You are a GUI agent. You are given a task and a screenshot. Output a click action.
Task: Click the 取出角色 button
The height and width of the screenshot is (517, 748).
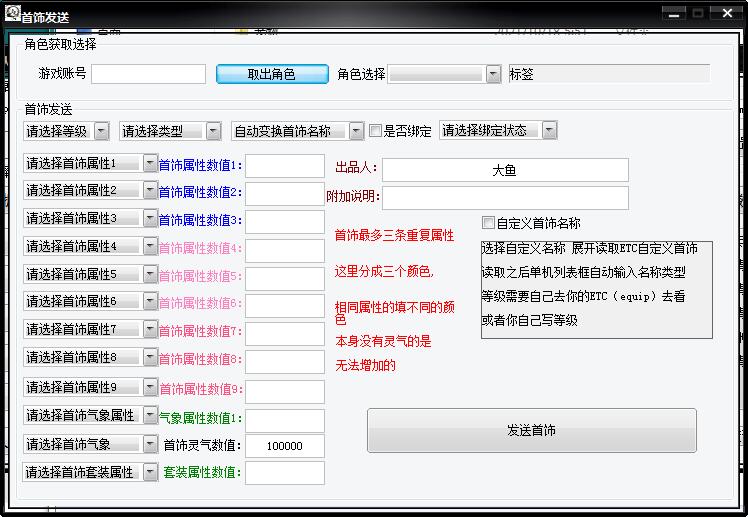click(x=272, y=74)
